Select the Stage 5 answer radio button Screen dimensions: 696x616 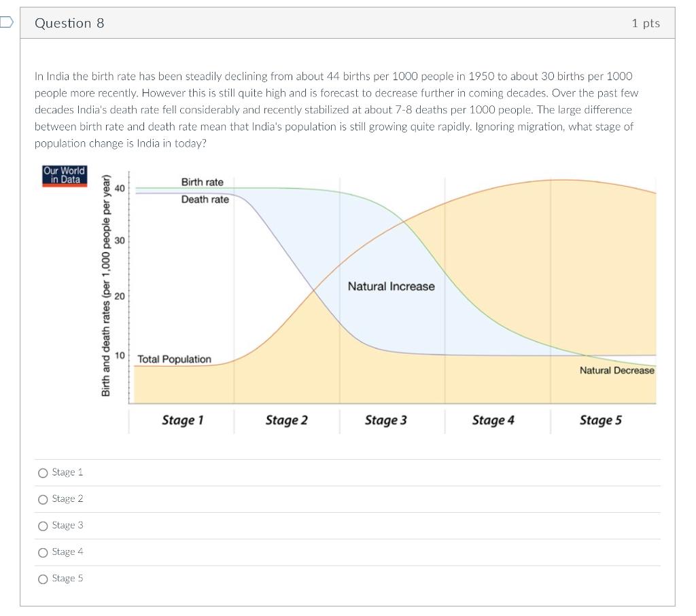pos(43,579)
